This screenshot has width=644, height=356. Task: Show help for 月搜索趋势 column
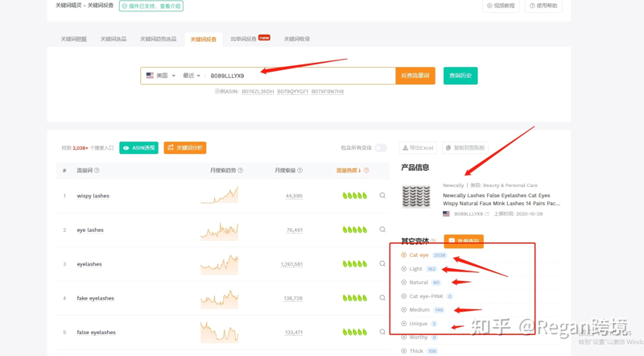pyautogui.click(x=240, y=170)
